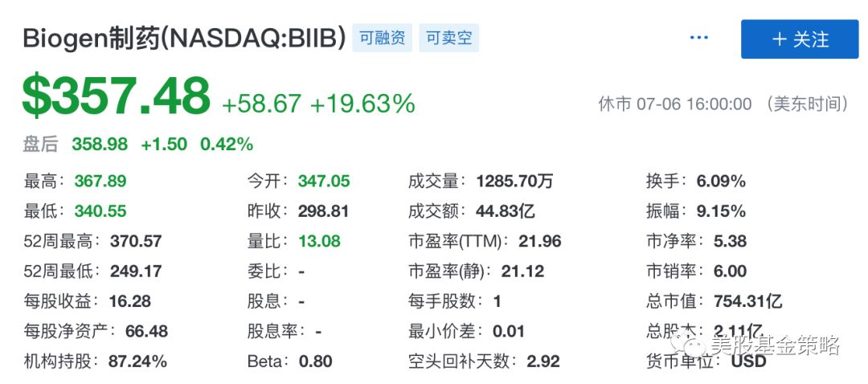The image size is (868, 384).
Task: Click the 关注 follow button
Action: point(800,39)
